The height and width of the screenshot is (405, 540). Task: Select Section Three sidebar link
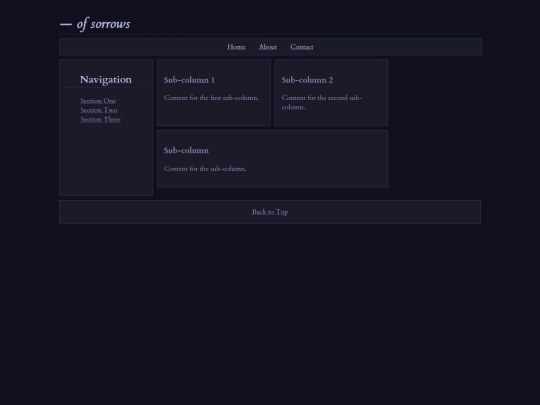pyautogui.click(x=101, y=119)
